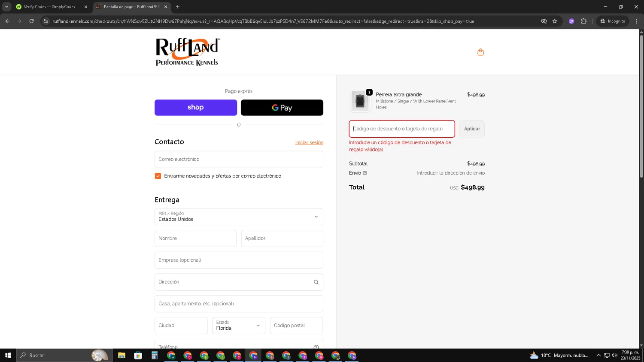Click the shipping info question mark icon
This screenshot has width=644, height=362.
pyautogui.click(x=365, y=173)
